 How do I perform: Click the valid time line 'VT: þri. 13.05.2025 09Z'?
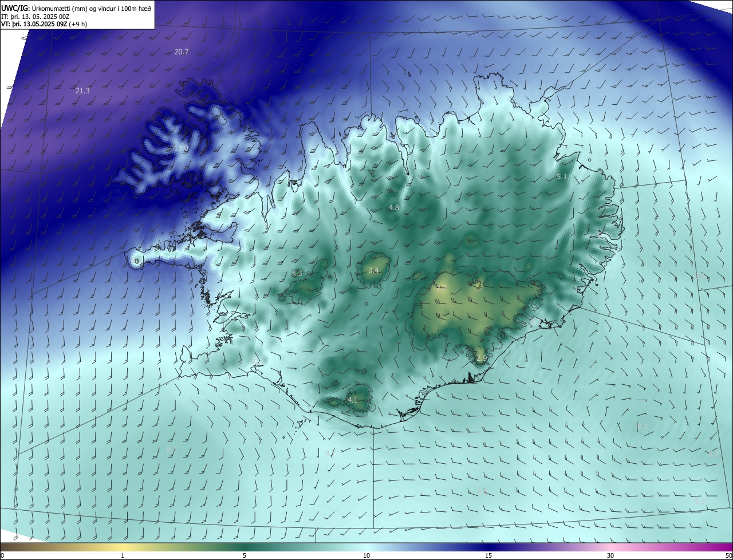pos(34,24)
